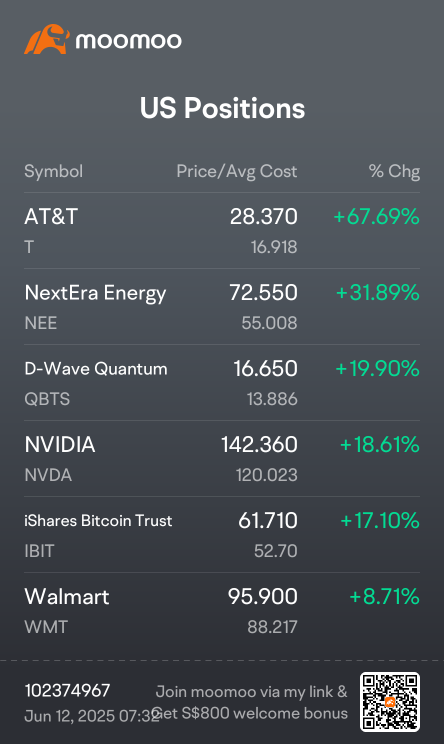Click the account number 102374967
The width and height of the screenshot is (444, 744).
click(x=67, y=690)
